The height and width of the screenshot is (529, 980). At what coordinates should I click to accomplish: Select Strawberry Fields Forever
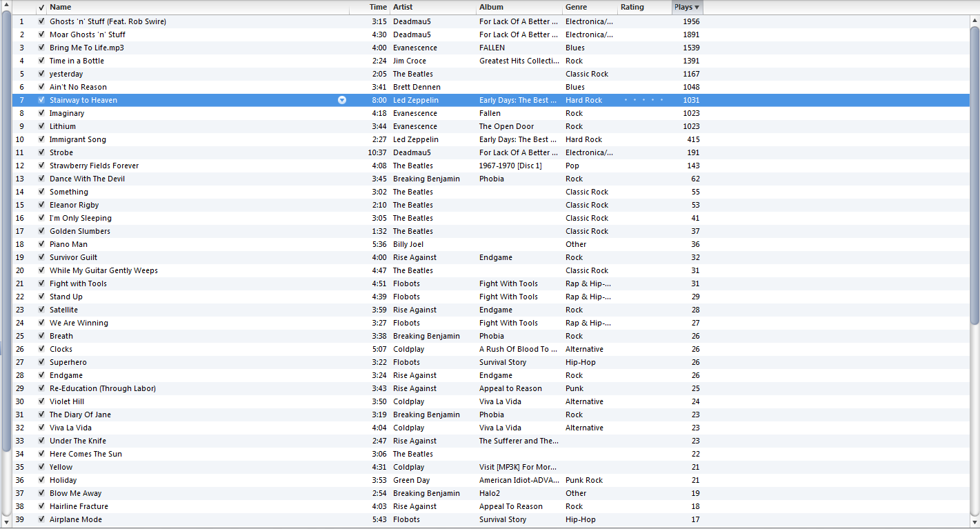[x=94, y=166]
